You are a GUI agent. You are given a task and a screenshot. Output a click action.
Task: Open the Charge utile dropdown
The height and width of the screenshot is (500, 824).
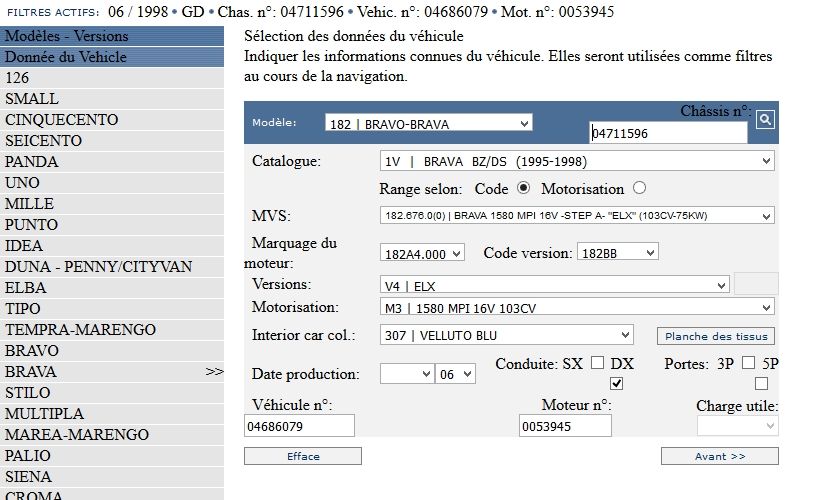737,426
